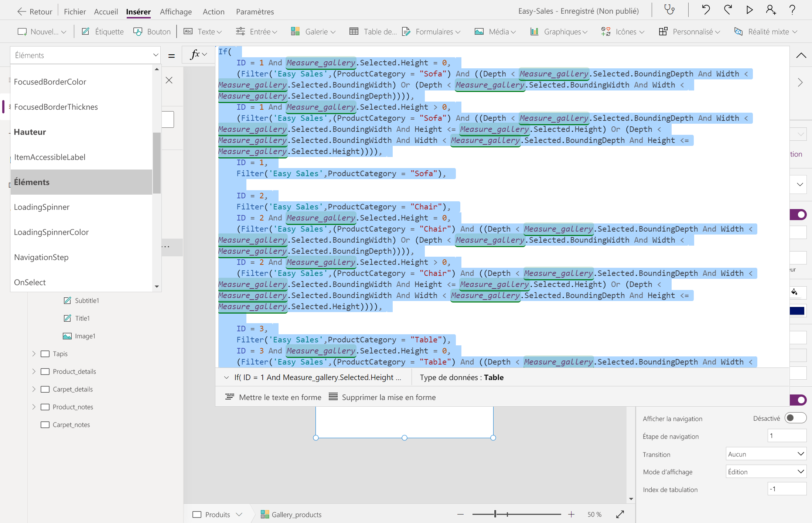812x523 pixels.
Task: Click Mettre le texte en forme
Action: 273,397
